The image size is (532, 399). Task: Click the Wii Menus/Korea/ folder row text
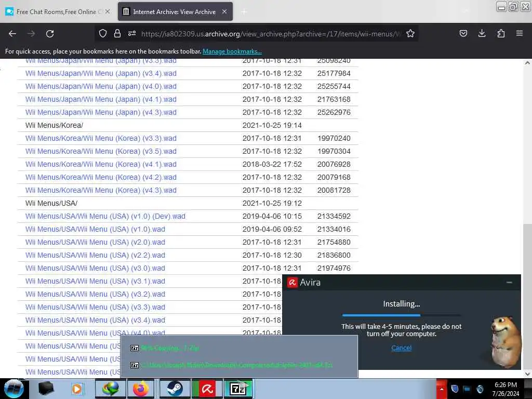coord(54,125)
